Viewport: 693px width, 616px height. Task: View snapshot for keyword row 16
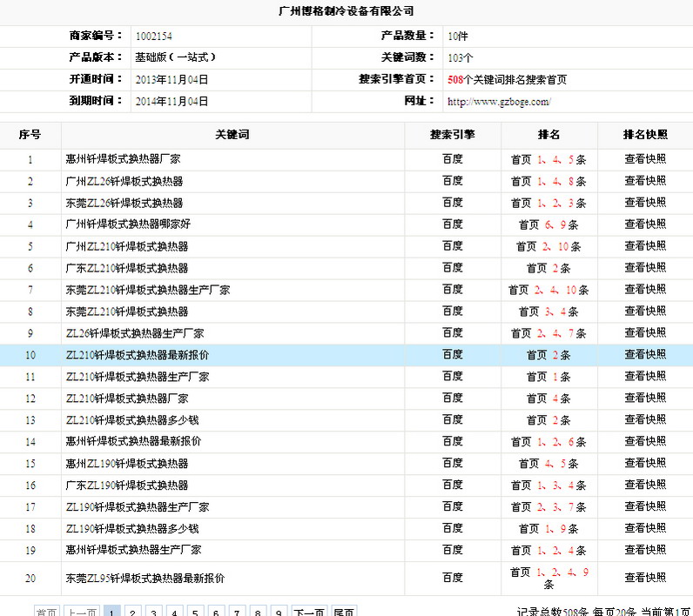coord(645,485)
